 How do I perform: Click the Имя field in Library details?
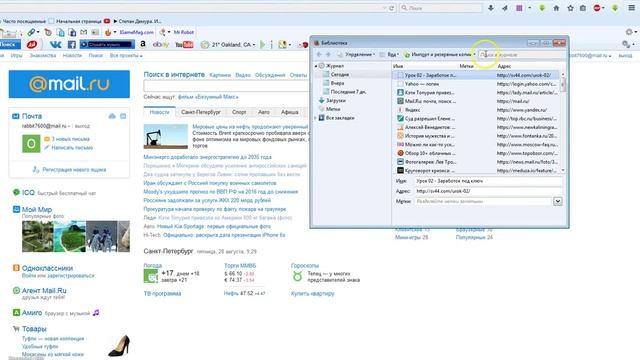(x=488, y=181)
